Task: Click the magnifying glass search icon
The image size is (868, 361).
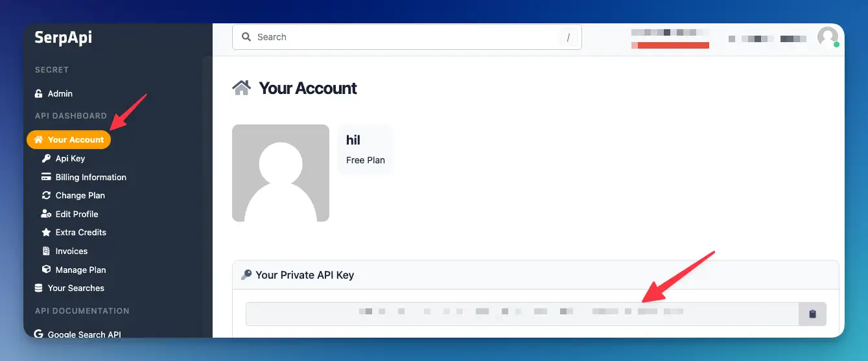Action: click(x=246, y=37)
